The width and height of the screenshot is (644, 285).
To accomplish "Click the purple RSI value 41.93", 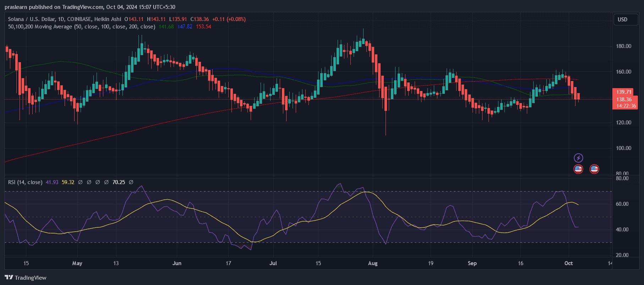I will tap(52, 182).
